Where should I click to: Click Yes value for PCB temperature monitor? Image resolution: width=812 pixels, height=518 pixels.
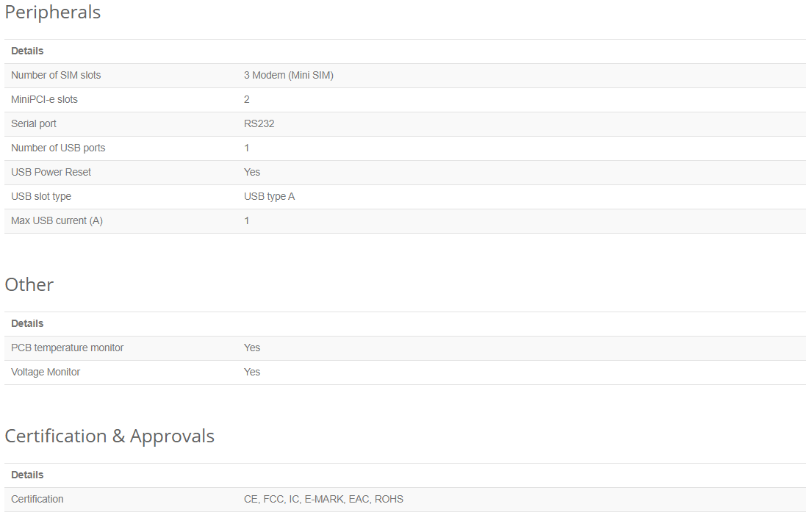coord(251,348)
